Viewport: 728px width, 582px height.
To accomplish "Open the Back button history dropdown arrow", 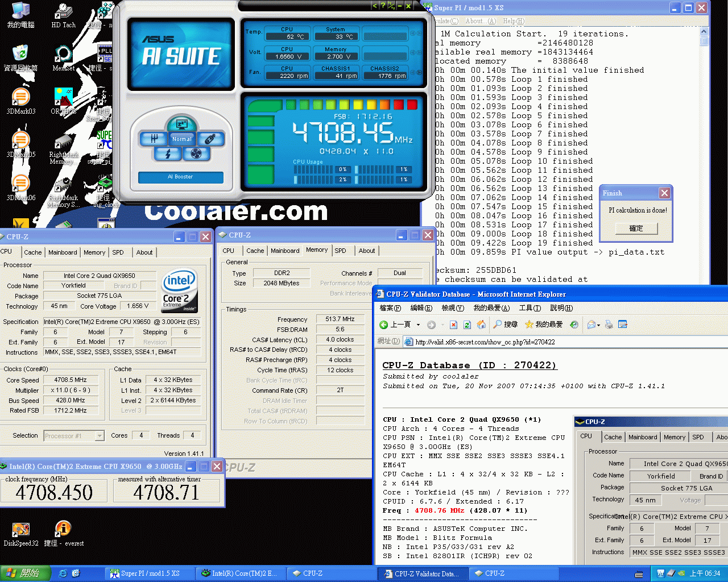I will (418, 325).
